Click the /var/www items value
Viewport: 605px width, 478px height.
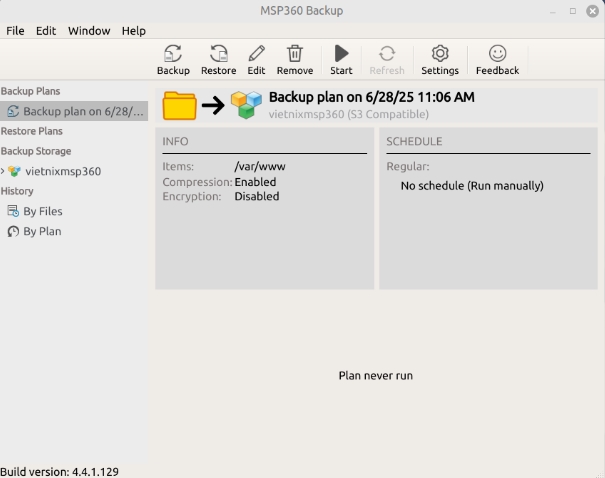point(260,167)
